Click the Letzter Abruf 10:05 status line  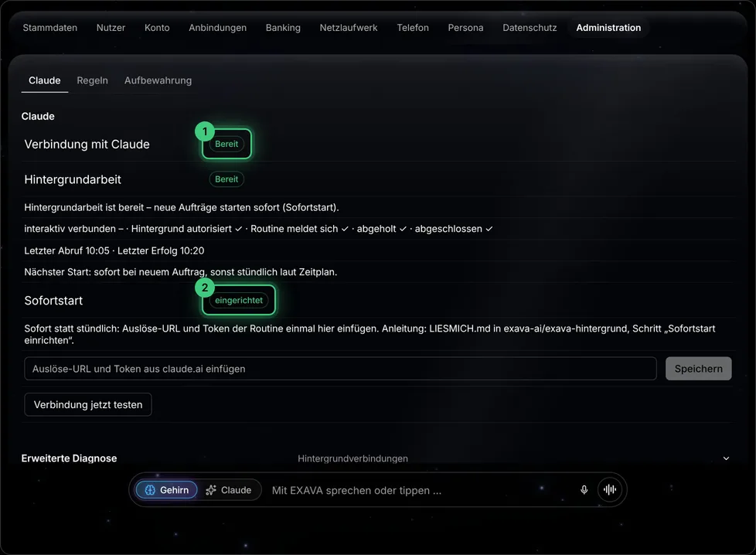[114, 250]
